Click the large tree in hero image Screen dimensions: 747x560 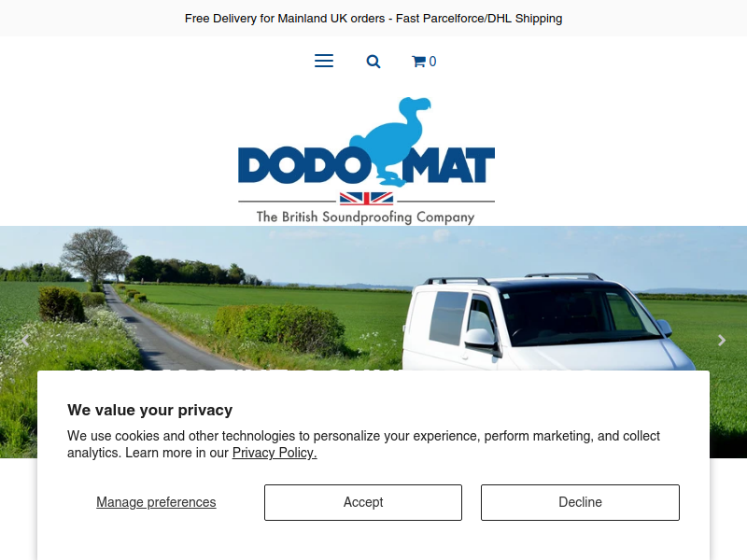(95, 256)
